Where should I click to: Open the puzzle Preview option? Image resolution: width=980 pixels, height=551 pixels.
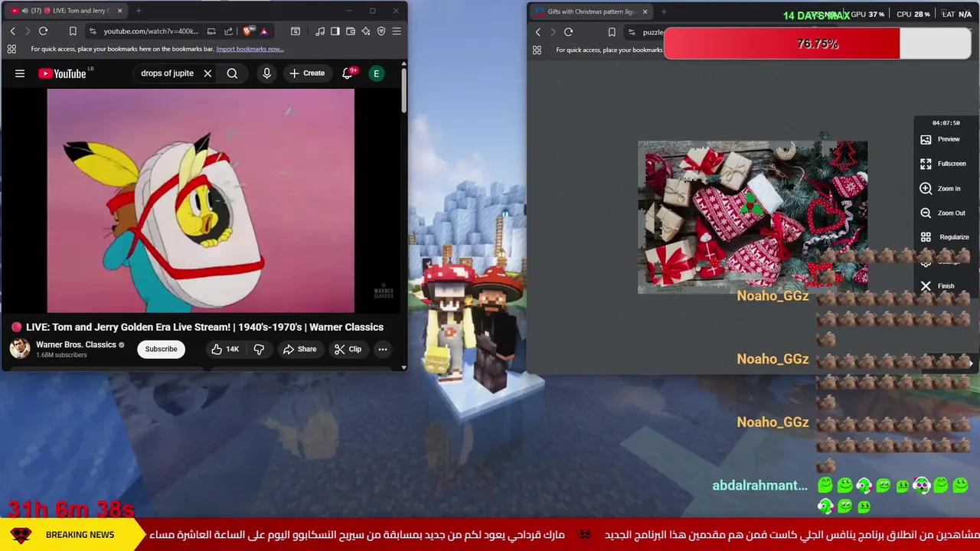click(x=941, y=139)
